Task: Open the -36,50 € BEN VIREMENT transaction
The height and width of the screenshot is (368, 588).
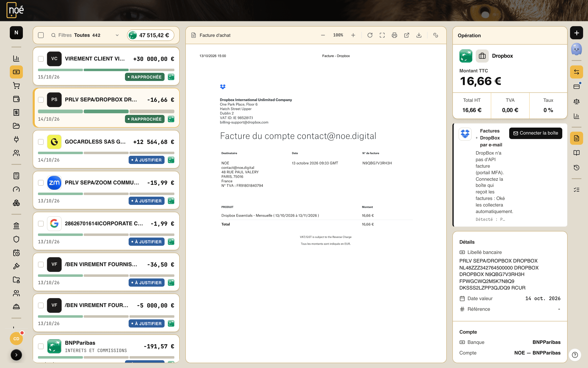Action: coord(106,272)
